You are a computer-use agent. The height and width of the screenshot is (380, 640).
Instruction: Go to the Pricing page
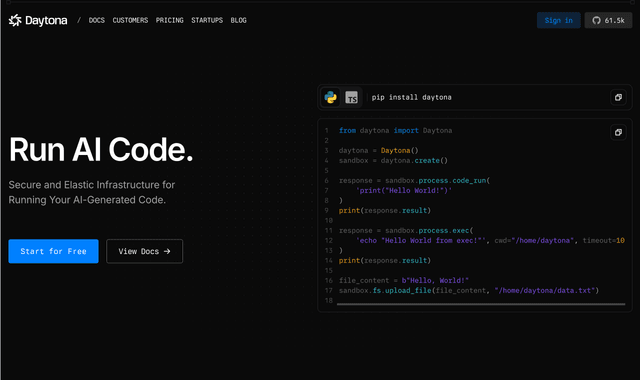click(x=169, y=20)
